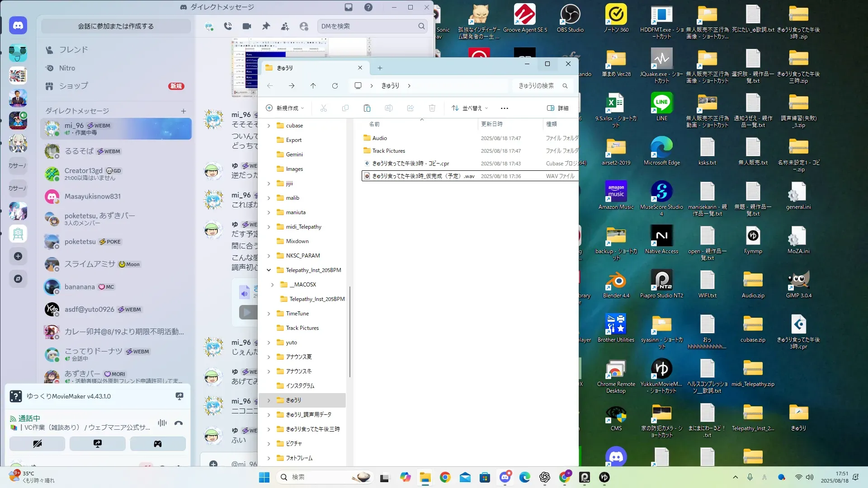The image size is (868, 488).
Task: Start a video call in Discord DM
Action: 246,26
